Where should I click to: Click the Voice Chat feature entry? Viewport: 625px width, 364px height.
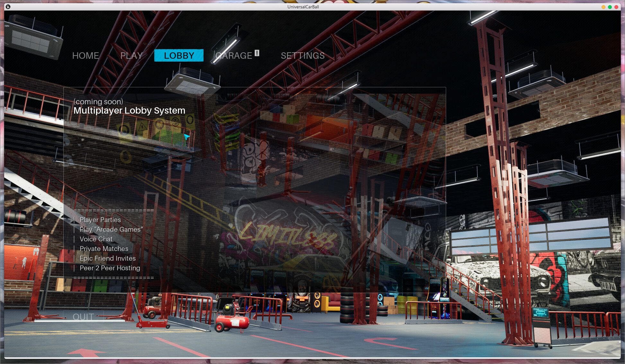[96, 239]
